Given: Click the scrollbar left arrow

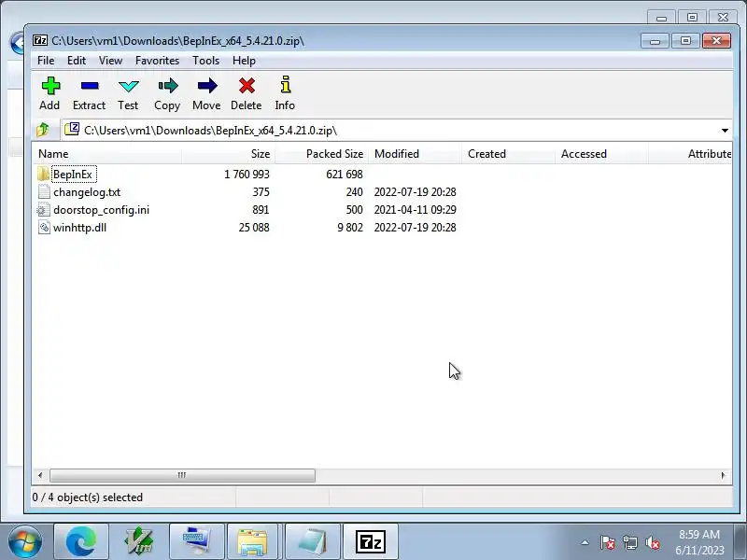Looking at the screenshot, I should tap(40, 475).
